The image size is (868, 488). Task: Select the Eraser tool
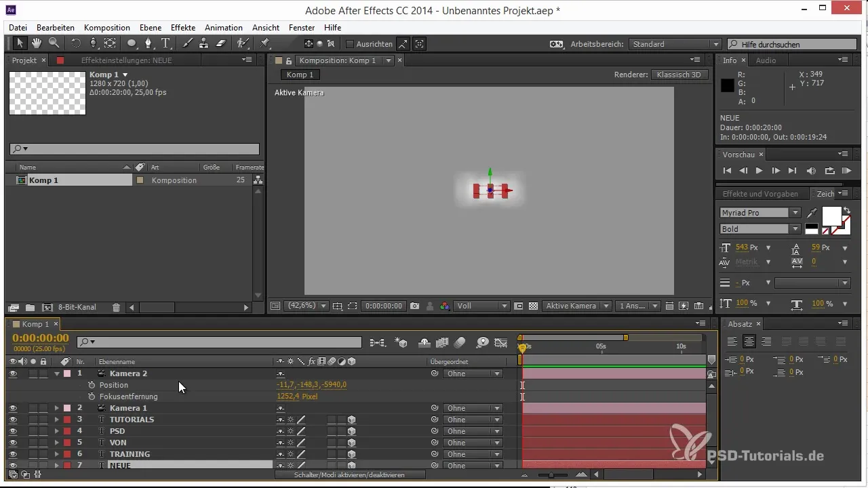pos(220,43)
